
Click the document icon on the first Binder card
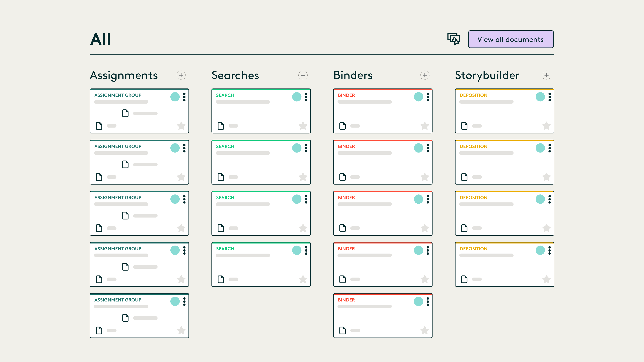[x=343, y=126]
